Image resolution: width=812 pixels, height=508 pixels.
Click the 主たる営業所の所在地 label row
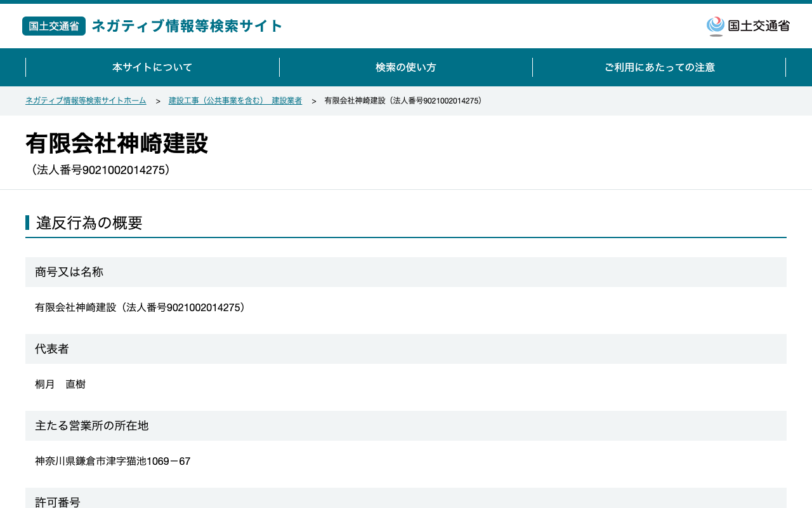406,425
